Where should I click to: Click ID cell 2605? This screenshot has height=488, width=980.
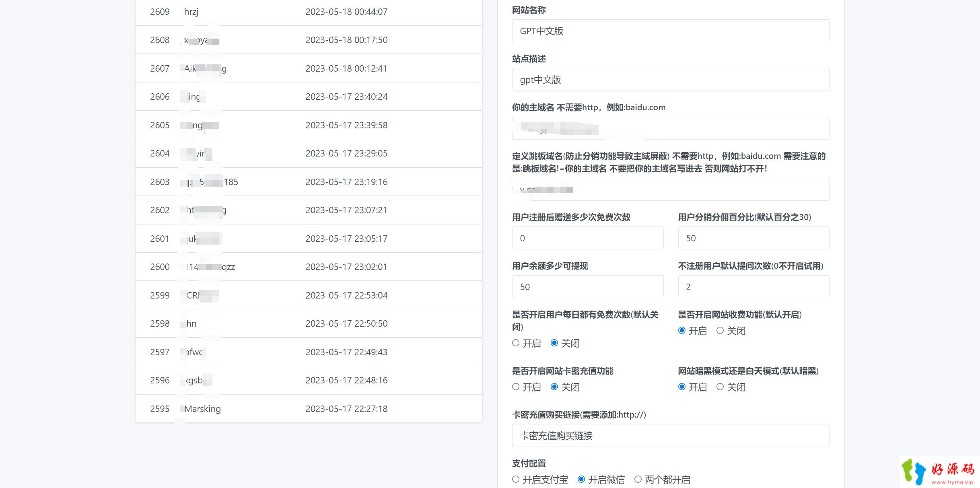[160, 126]
